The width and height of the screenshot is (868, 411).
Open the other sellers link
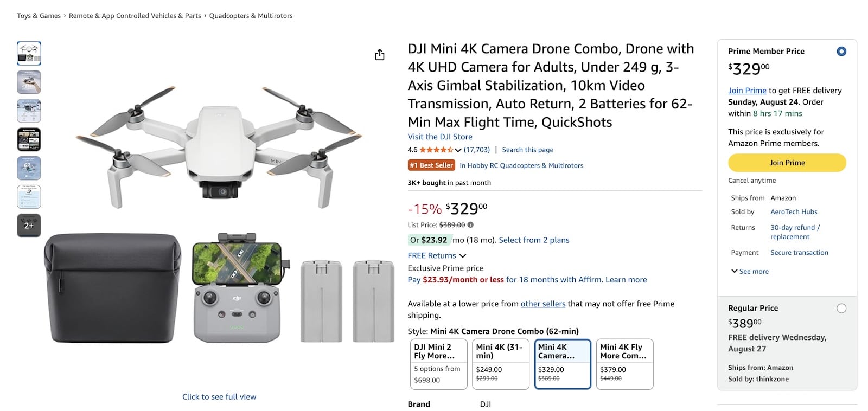point(543,304)
